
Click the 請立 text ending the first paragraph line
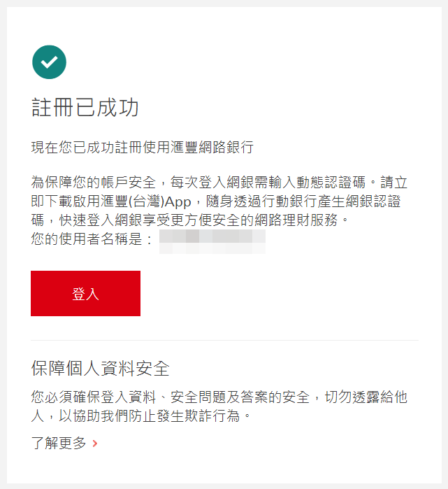click(x=393, y=183)
